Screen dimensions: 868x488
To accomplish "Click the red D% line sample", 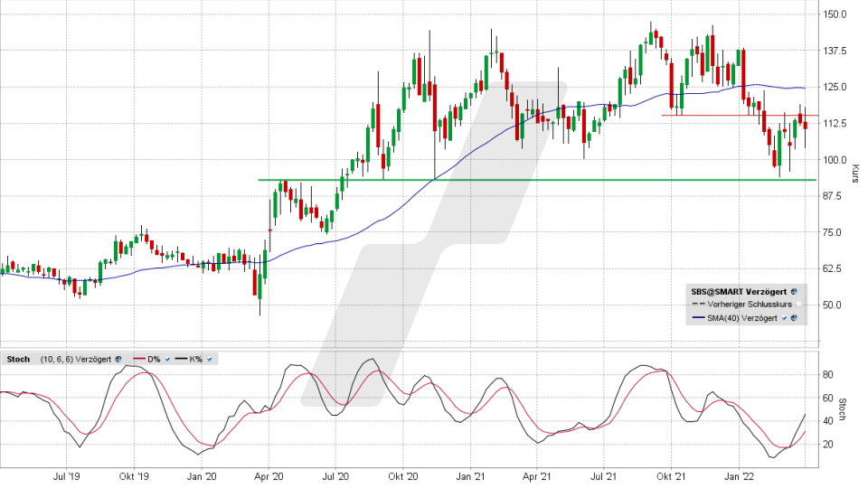I will pos(139,359).
